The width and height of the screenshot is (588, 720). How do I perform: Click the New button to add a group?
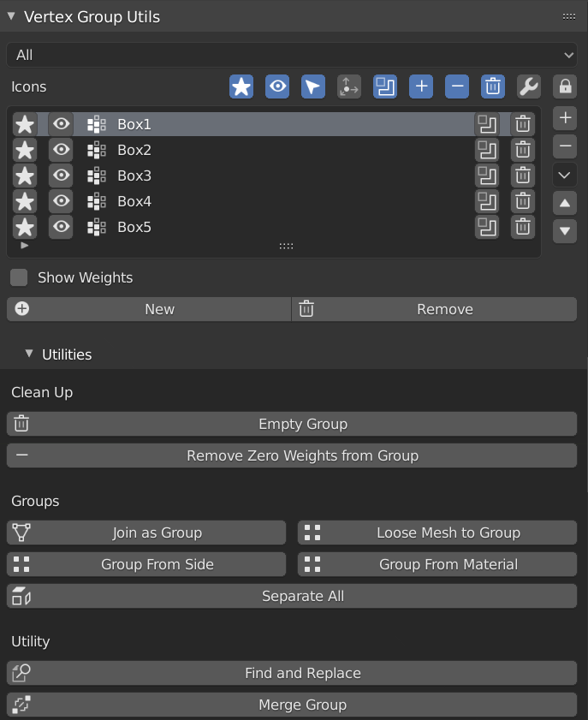point(149,309)
